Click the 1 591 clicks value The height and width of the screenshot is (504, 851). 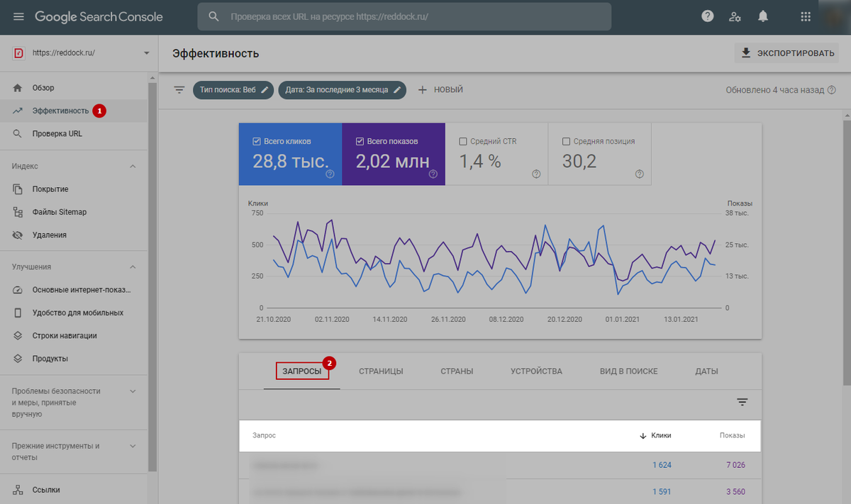click(x=662, y=492)
